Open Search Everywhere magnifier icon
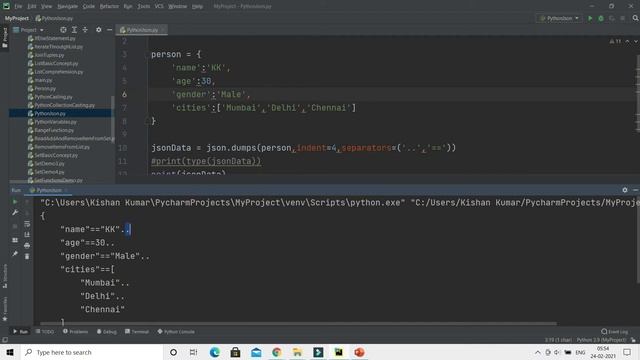This screenshot has width=640, height=360. pyautogui.click(x=636, y=18)
